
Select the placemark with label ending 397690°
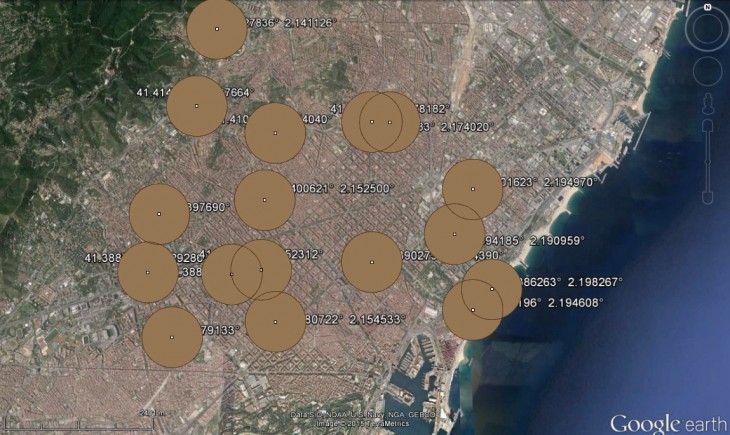pos(159,214)
